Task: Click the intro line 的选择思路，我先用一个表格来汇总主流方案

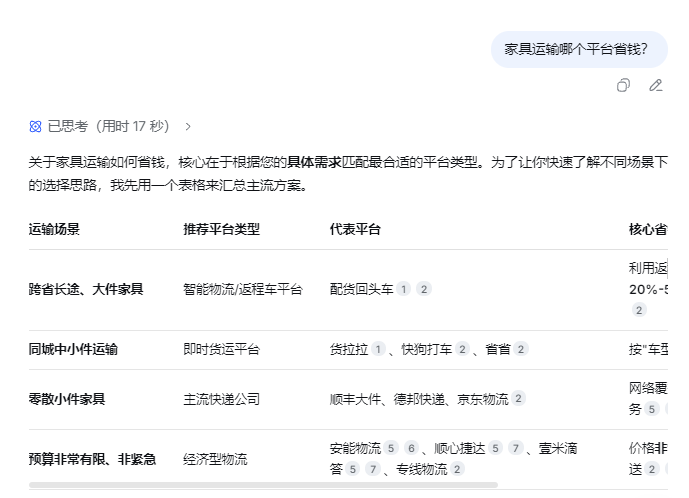Action: [x=167, y=185]
